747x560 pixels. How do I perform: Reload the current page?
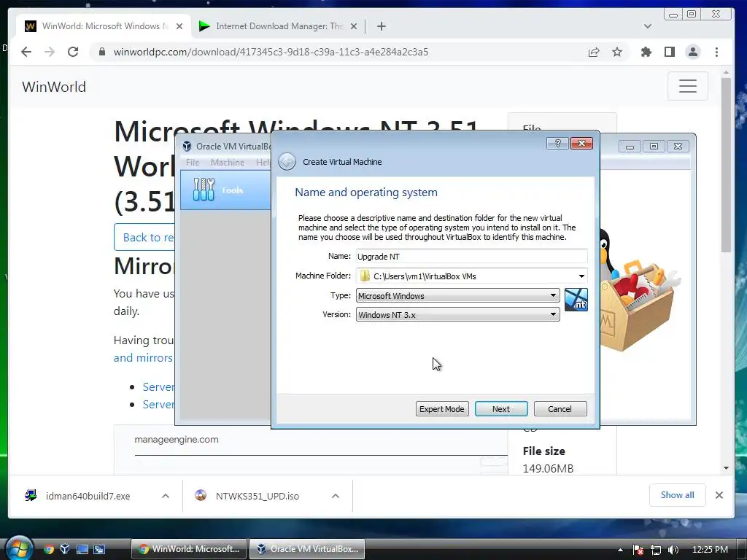point(73,52)
